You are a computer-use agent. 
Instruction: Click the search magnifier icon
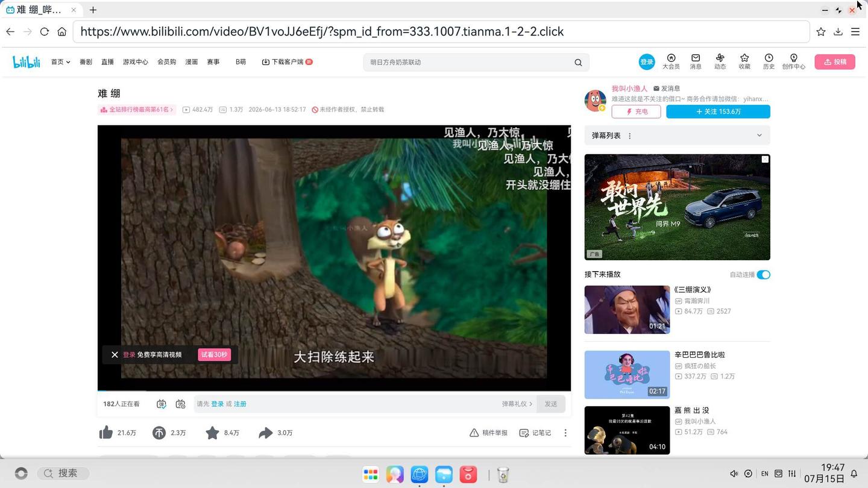[x=578, y=62]
